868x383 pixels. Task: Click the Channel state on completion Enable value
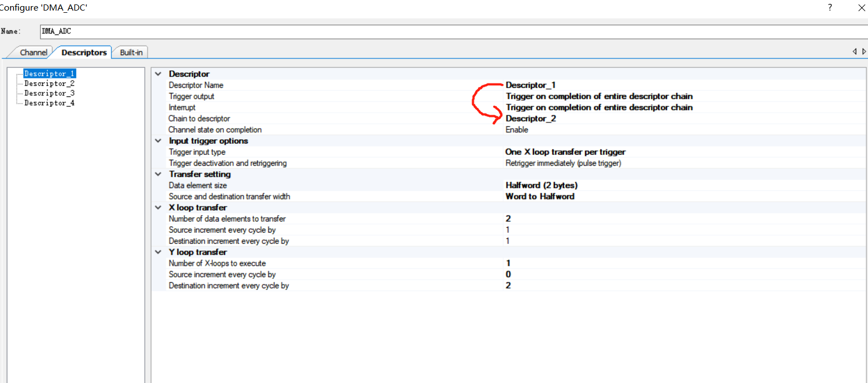[x=516, y=129]
